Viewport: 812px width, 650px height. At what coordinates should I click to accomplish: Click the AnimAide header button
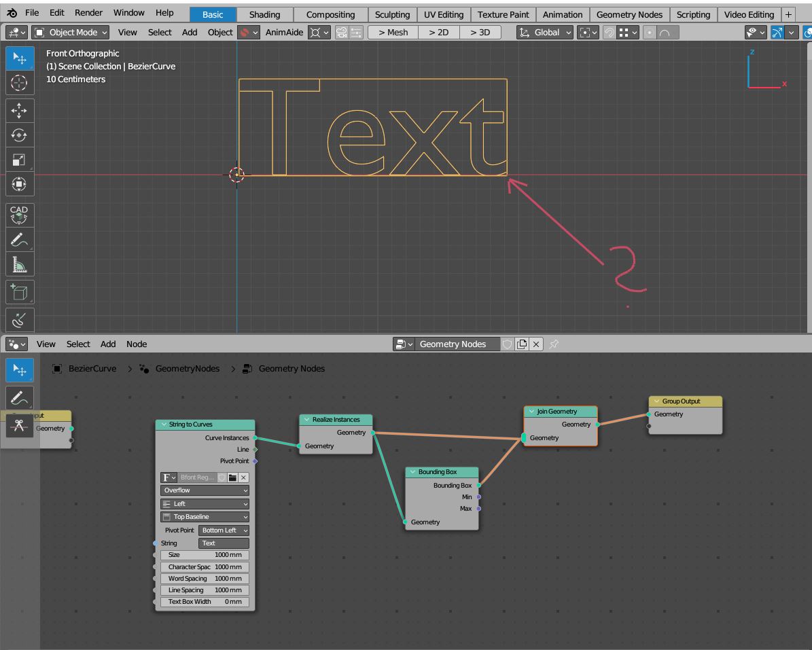pos(284,33)
